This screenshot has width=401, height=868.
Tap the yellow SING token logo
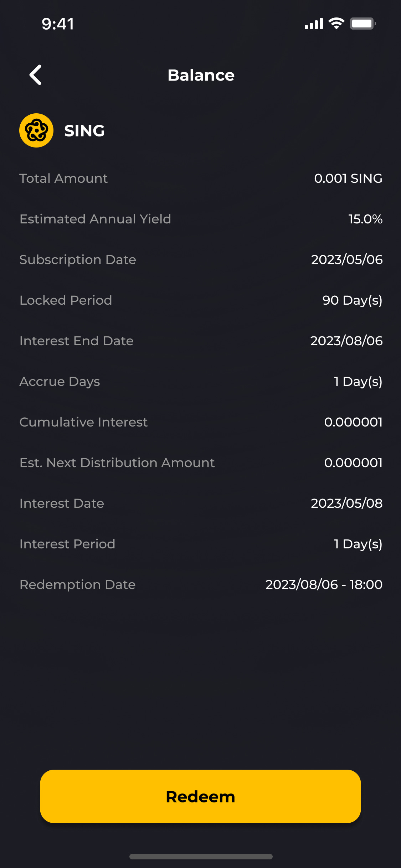pyautogui.click(x=36, y=130)
